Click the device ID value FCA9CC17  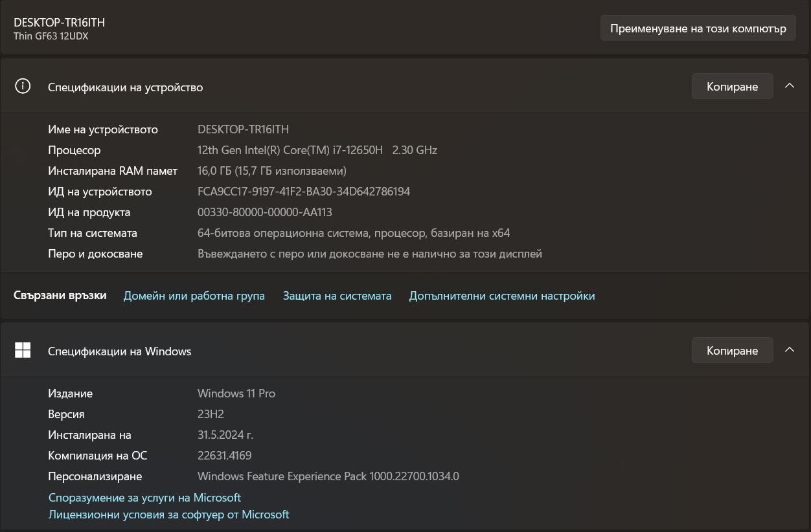click(x=303, y=192)
